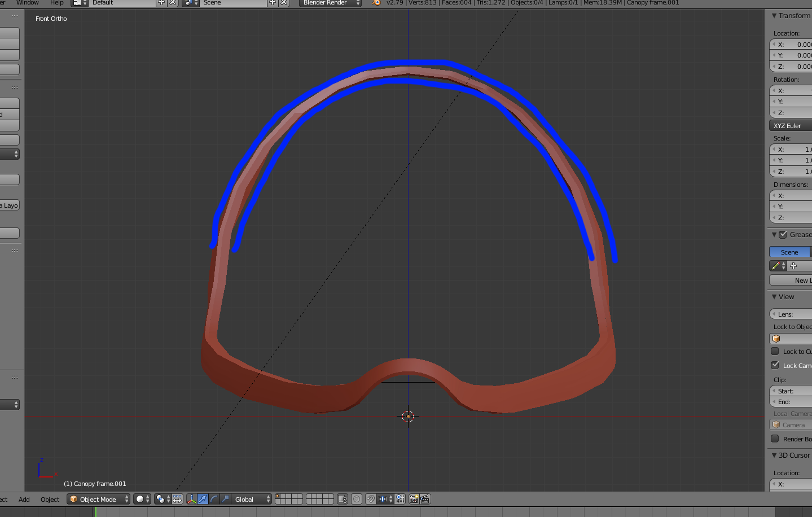Adjust the Clip End value
This screenshot has width=812, height=517.
click(791, 402)
